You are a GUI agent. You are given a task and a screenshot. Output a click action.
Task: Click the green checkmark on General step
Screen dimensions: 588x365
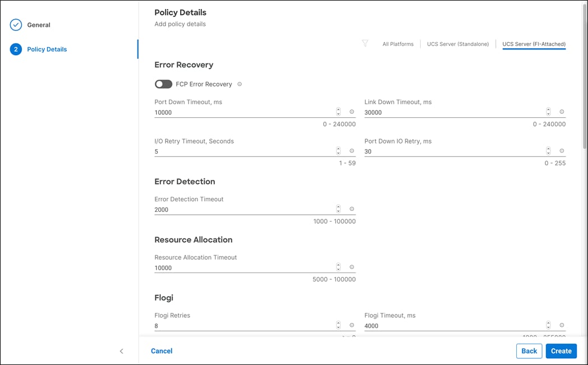coord(16,25)
